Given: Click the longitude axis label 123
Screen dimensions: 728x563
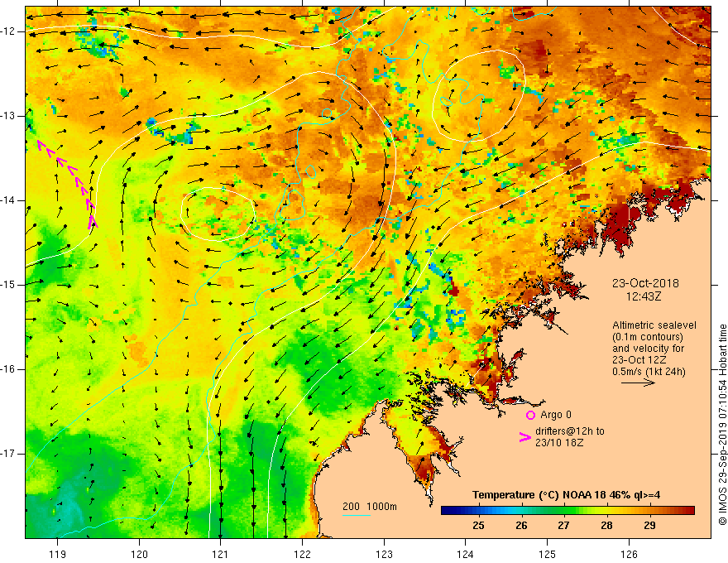Looking at the screenshot, I should point(384,554).
